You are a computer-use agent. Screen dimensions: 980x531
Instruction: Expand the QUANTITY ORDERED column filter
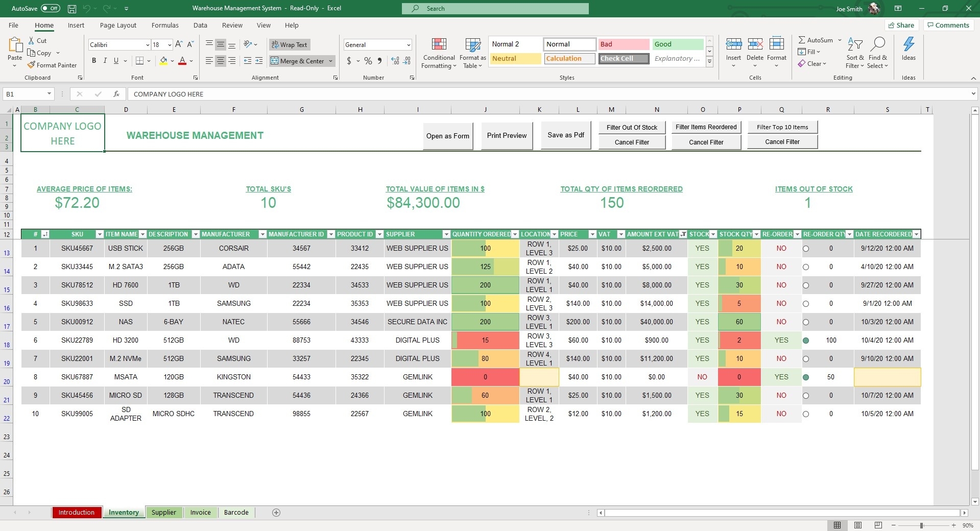[514, 234]
